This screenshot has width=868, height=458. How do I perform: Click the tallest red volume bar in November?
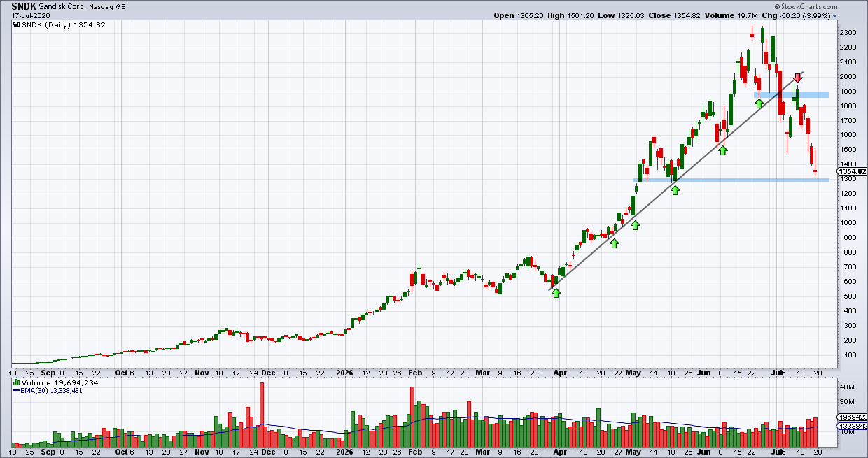click(262, 415)
